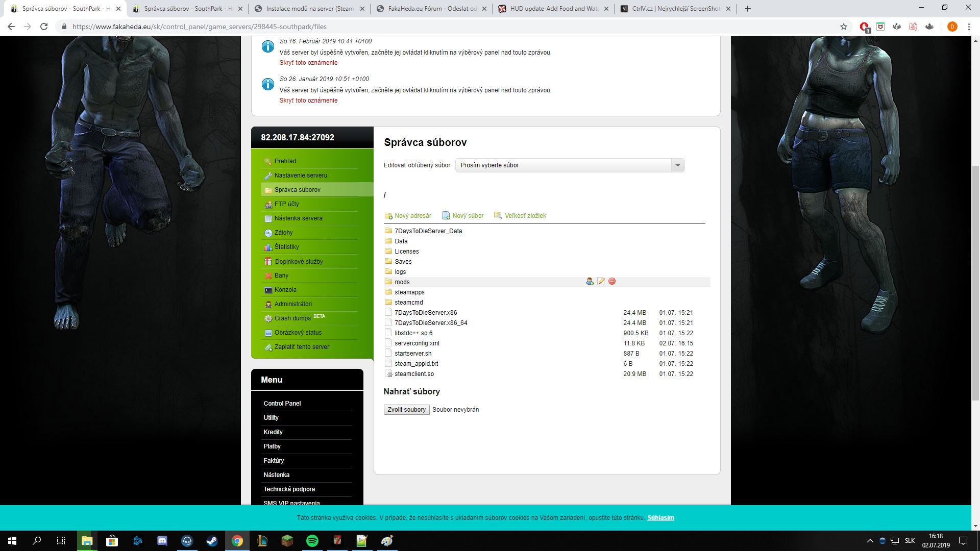Click the rename pencil icon for mods
980x551 pixels.
(x=601, y=282)
